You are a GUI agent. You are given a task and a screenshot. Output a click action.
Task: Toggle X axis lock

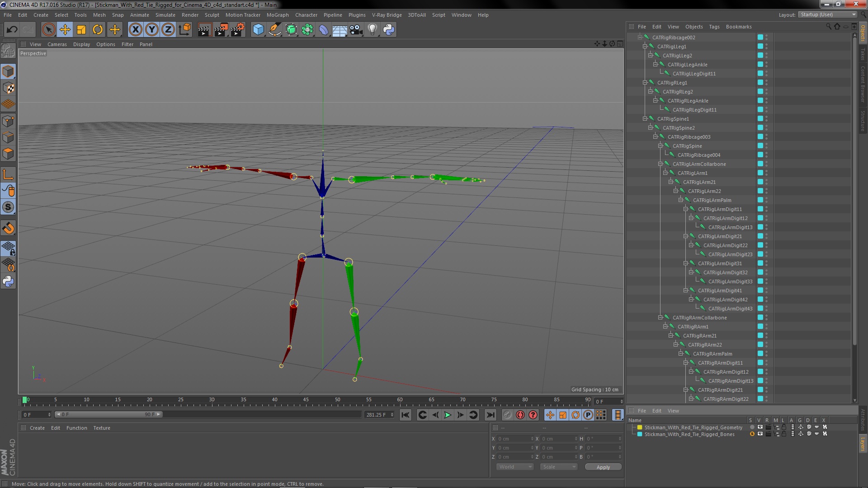tap(135, 30)
